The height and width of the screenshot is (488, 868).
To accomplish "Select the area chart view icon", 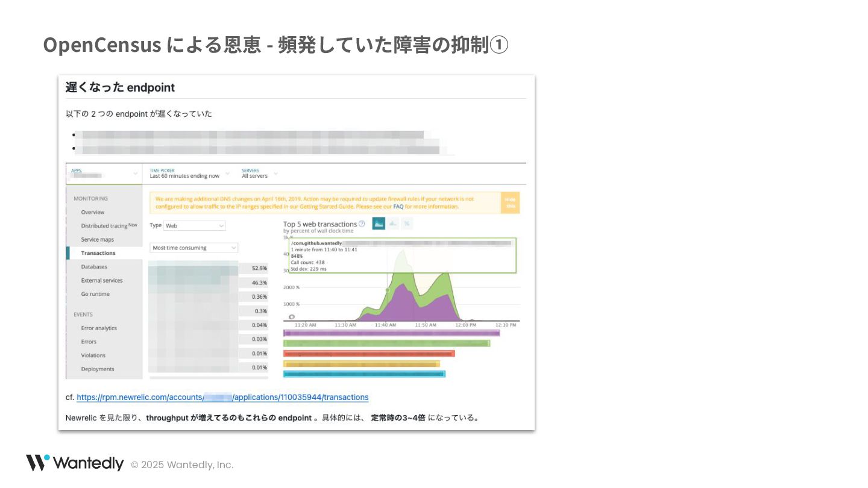I will point(379,223).
